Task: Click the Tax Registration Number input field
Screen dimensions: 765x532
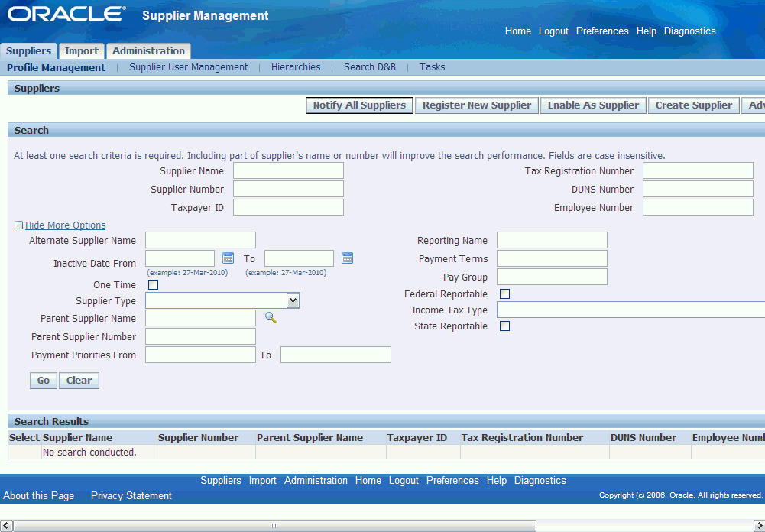Action: coord(699,170)
